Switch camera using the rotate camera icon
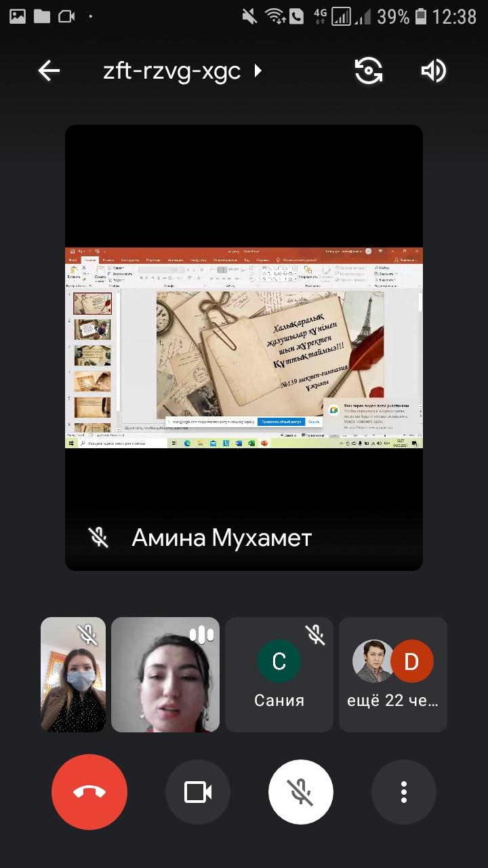This screenshot has width=488, height=868. tap(369, 71)
